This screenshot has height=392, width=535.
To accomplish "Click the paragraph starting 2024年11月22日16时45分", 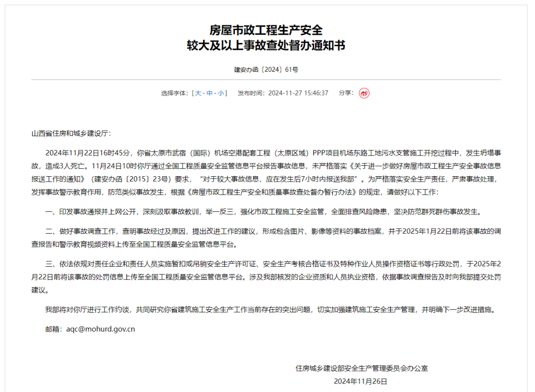I will click(x=266, y=172).
